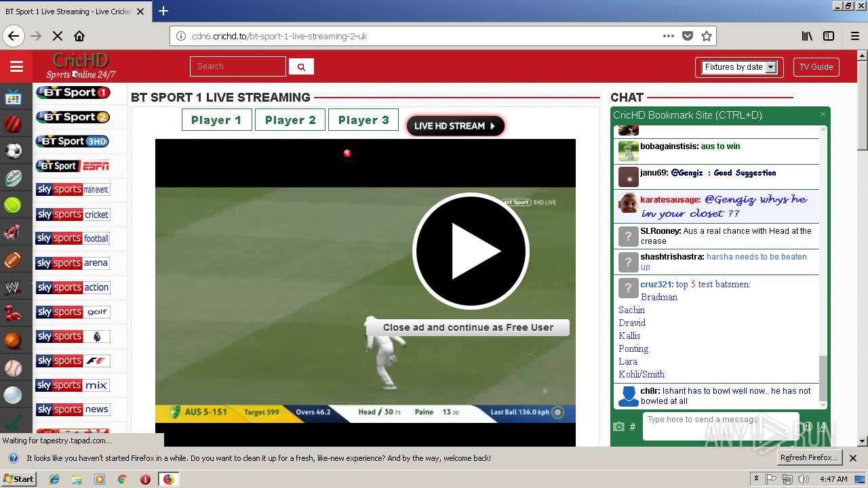Close the small red ad marker in player
The height and width of the screenshot is (488, 868).
(347, 153)
